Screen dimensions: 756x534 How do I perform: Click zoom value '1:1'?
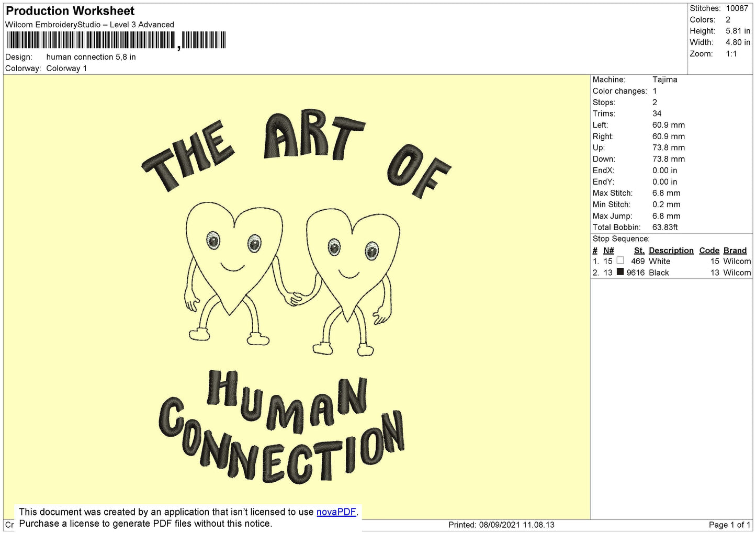click(x=731, y=54)
